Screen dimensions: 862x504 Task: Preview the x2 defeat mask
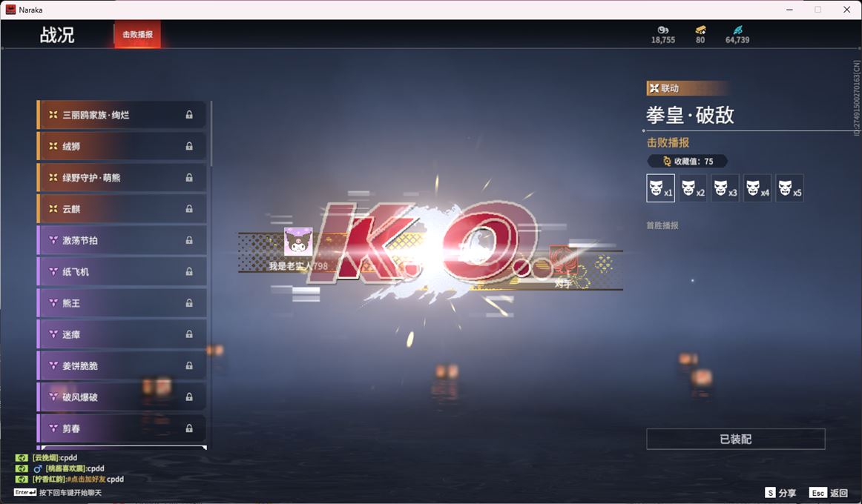[693, 188]
